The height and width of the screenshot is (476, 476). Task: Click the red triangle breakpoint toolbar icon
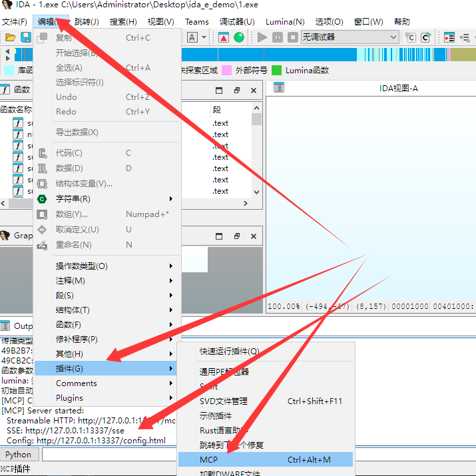coord(224,37)
